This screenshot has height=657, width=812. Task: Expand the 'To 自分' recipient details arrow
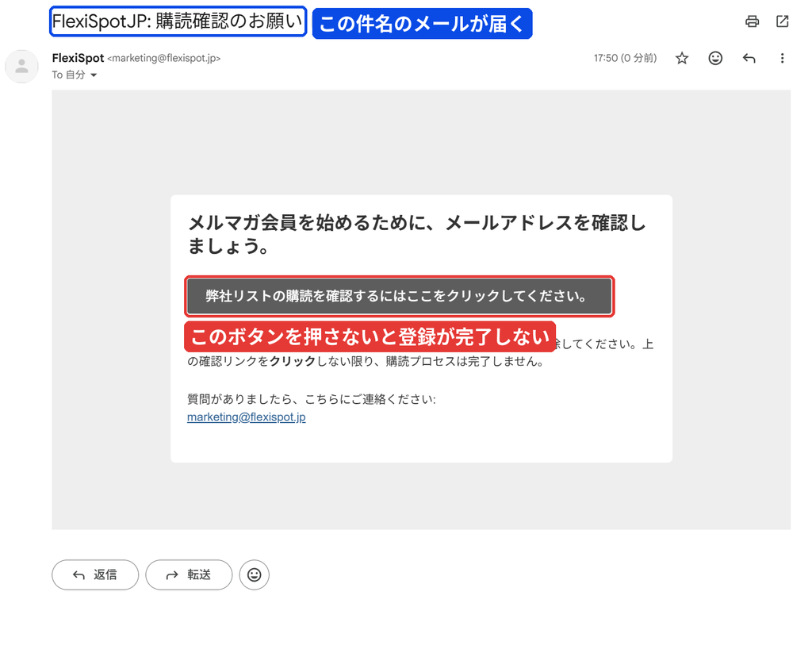pos(94,75)
